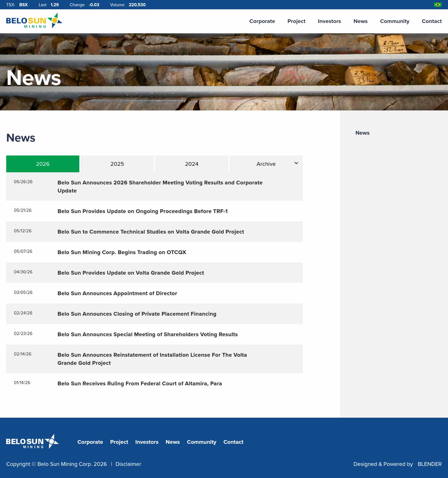Screen dimensions: 448x478
Task: Click the date 05/07/26
Action: (x=23, y=251)
